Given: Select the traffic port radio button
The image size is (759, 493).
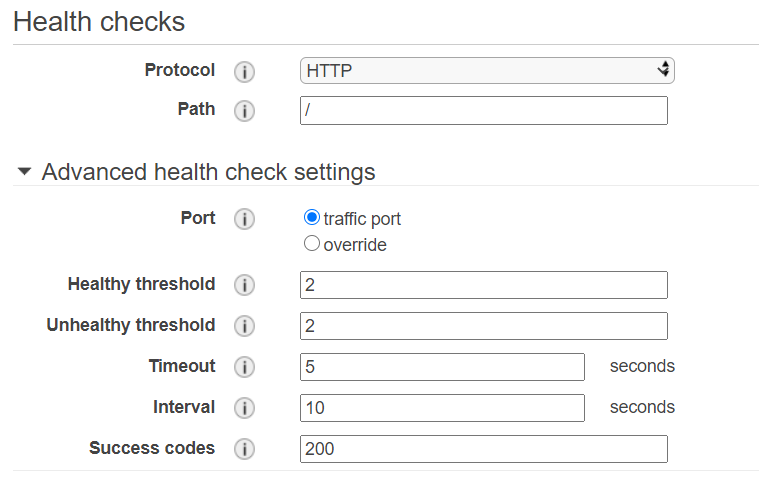Looking at the screenshot, I should pyautogui.click(x=312, y=218).
